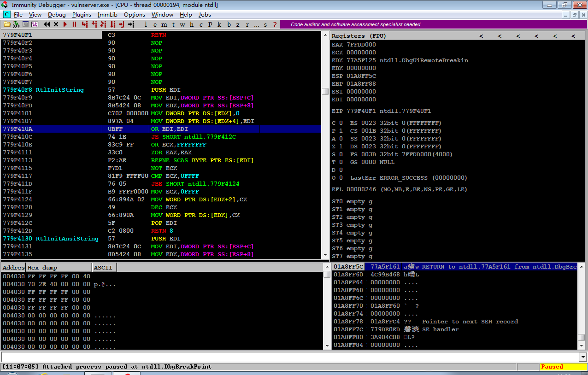Open help via the red question mark

click(275, 24)
